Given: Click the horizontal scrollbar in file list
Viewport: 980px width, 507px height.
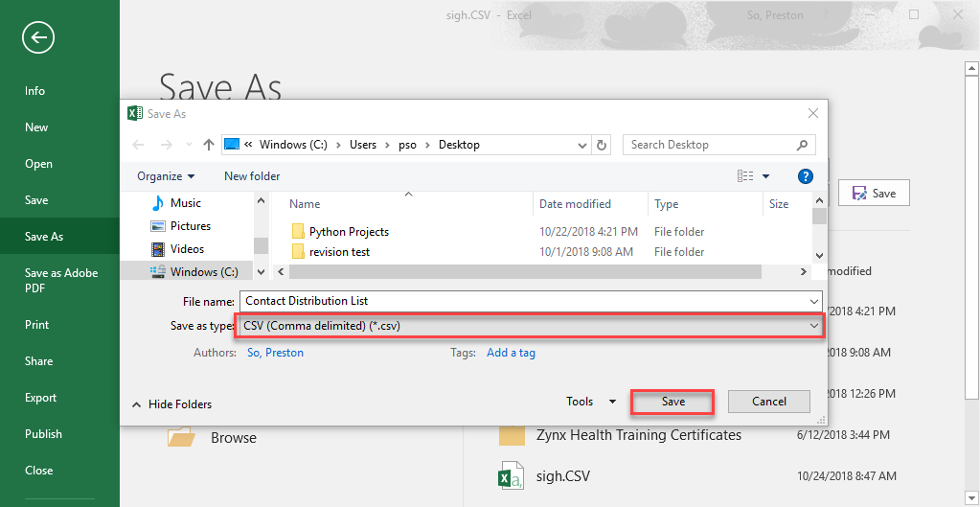Looking at the screenshot, I should (525, 272).
